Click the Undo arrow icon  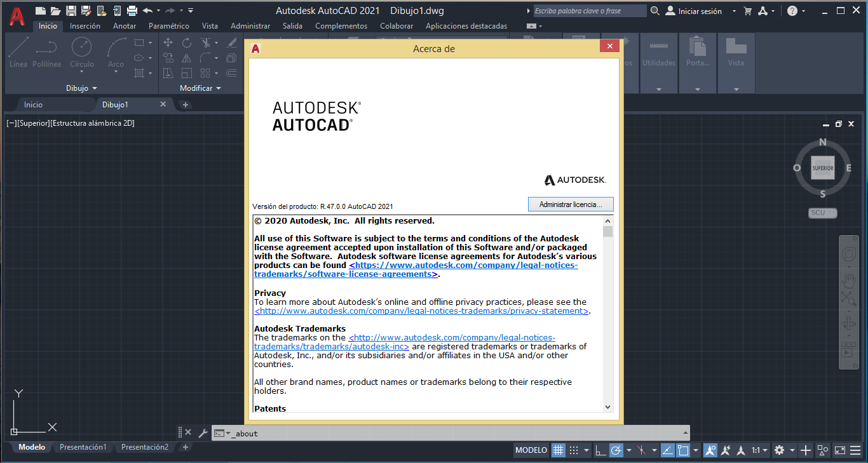click(x=147, y=11)
